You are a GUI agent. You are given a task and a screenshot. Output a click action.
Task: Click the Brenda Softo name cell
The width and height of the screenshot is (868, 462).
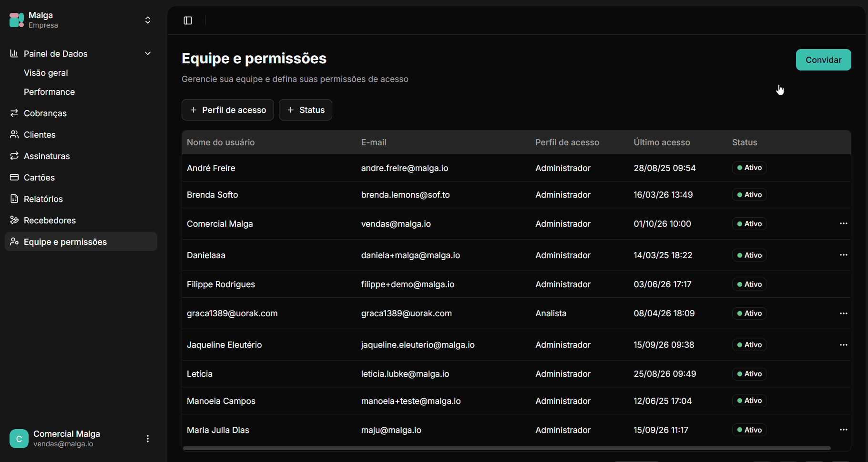pos(212,195)
